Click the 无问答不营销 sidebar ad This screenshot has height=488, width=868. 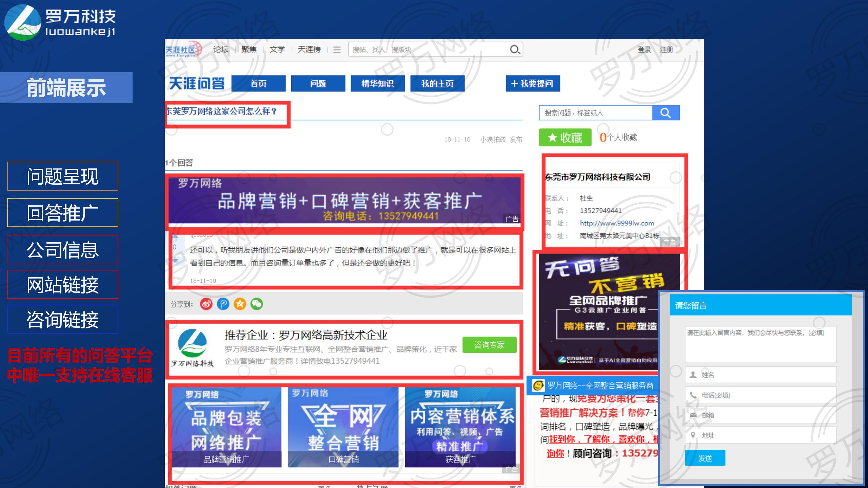[x=598, y=312]
